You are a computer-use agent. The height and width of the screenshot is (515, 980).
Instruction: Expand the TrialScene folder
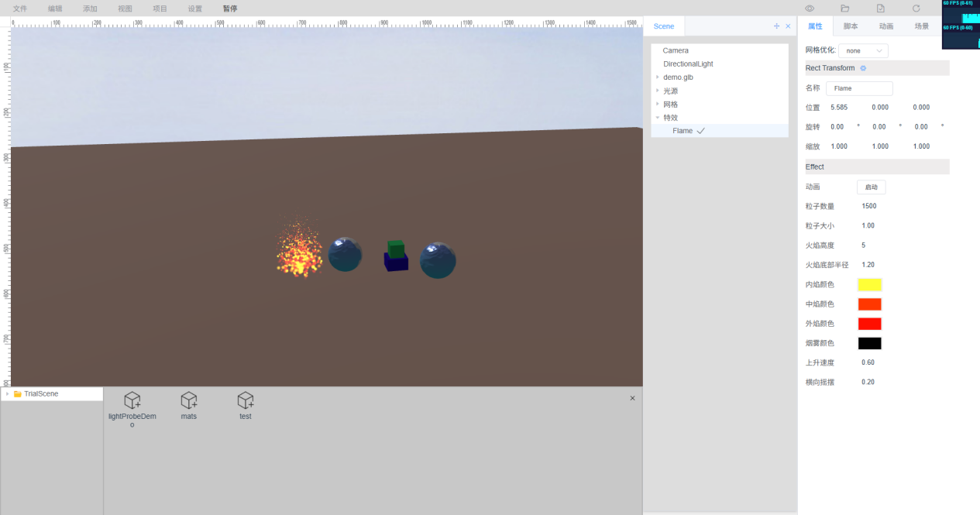[7, 394]
